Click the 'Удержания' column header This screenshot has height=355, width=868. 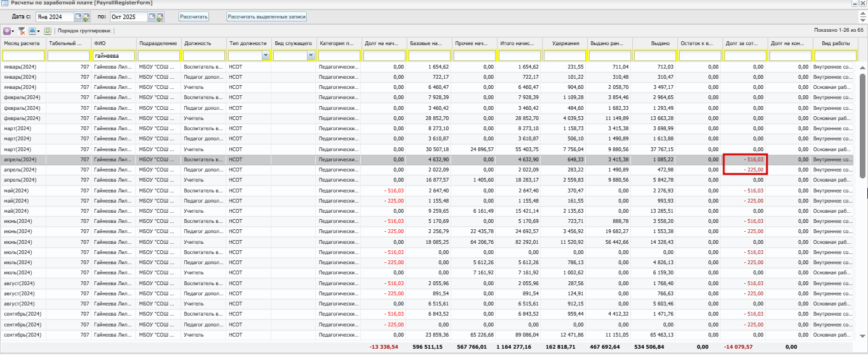[x=565, y=43]
